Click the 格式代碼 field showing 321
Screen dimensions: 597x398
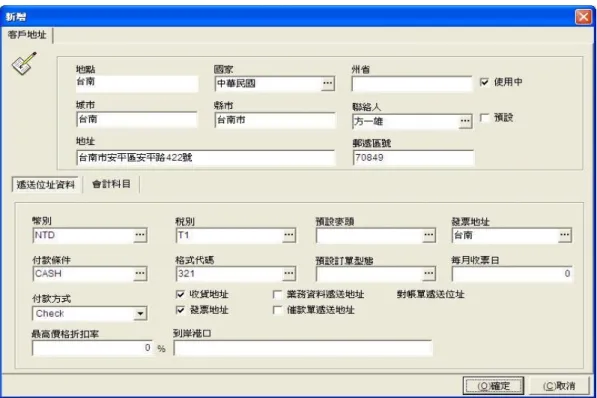[229, 274]
